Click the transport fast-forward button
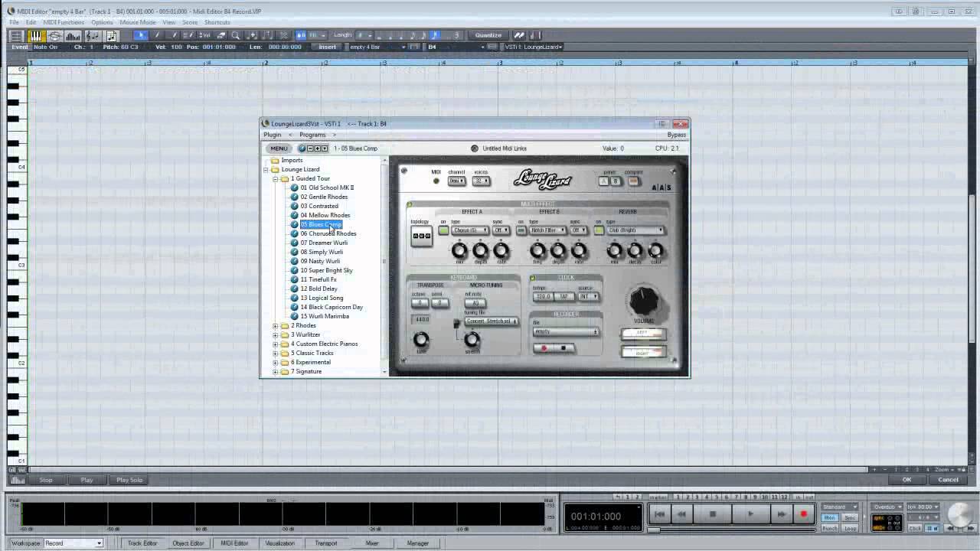Screen dimensions: 980x551 tap(781, 514)
